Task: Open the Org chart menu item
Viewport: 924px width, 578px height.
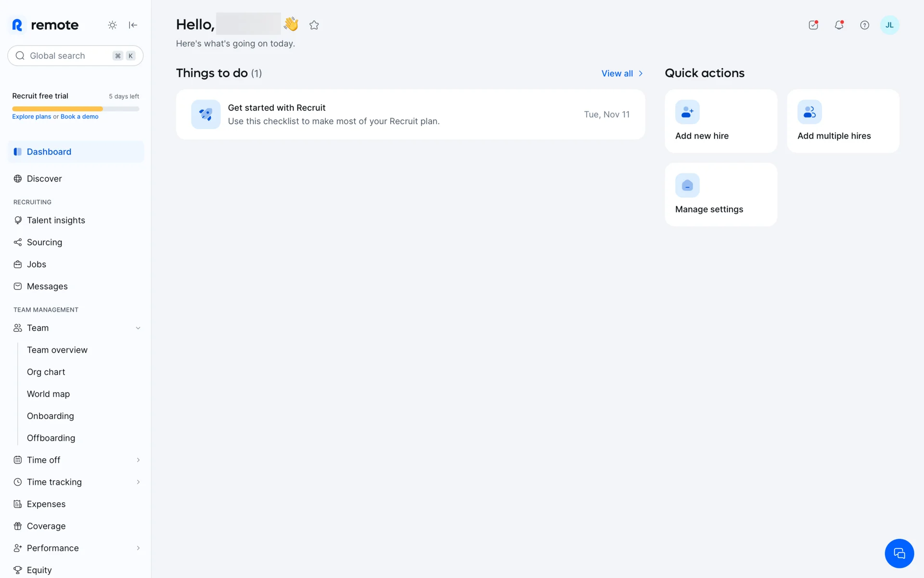Action: (46, 372)
